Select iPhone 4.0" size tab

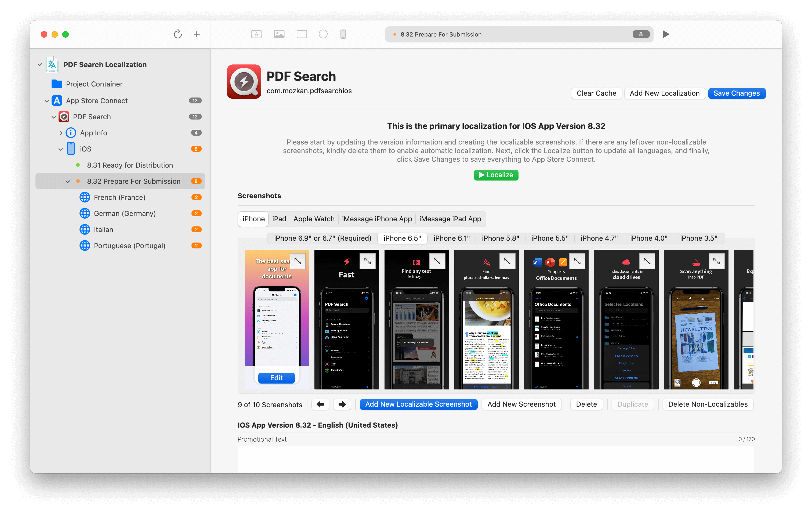pyautogui.click(x=648, y=239)
